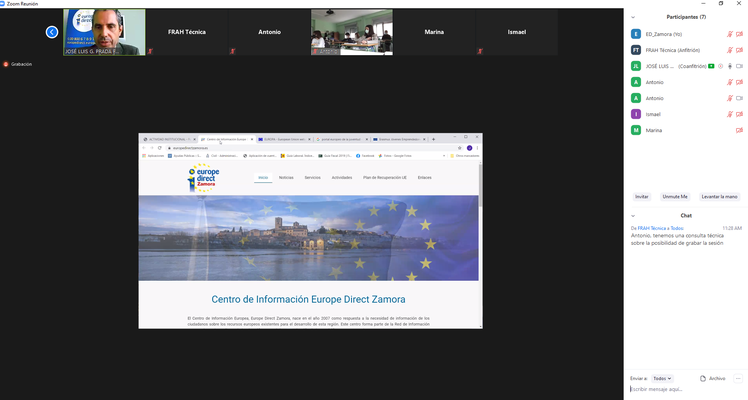Viewport: 748px width, 400px height.
Task: Open the shared browser three-dot menu
Action: point(477,148)
